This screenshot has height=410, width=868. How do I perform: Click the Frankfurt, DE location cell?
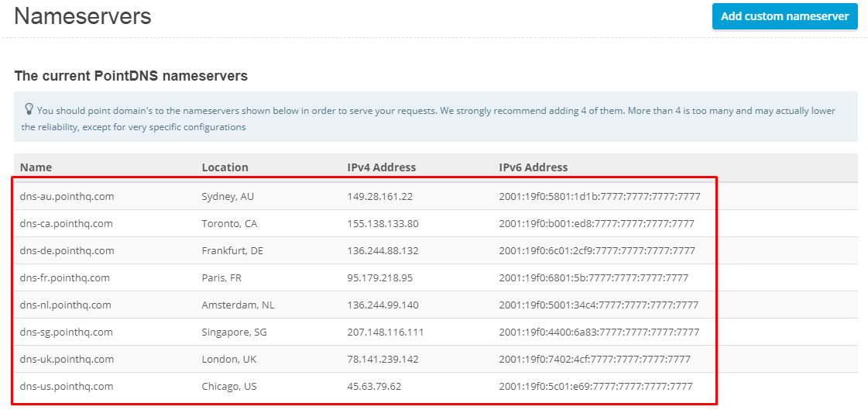pyautogui.click(x=232, y=250)
